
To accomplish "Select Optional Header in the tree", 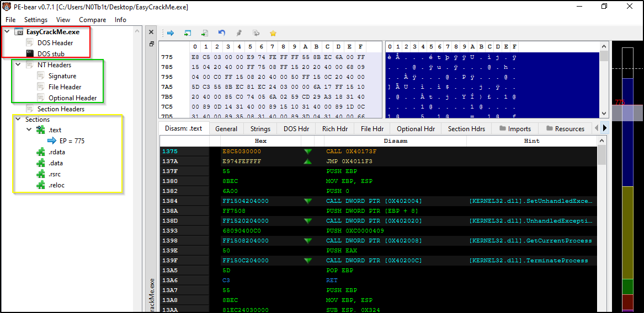I will [72, 98].
